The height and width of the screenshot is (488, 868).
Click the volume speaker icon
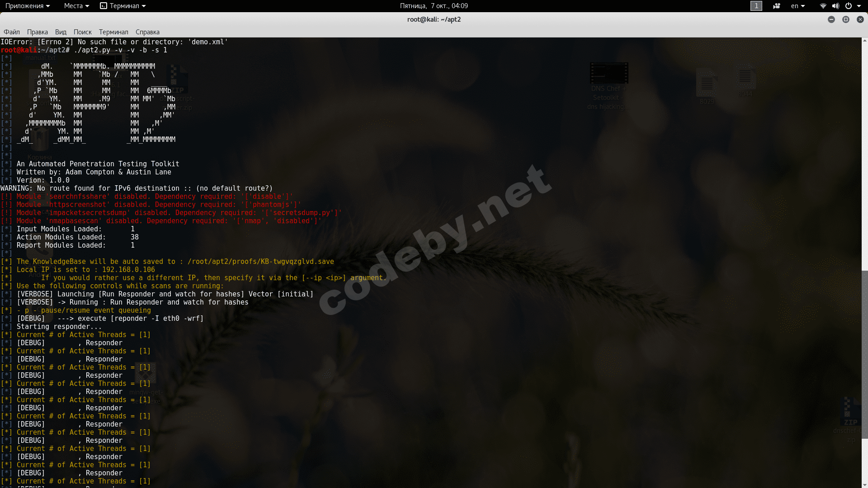pyautogui.click(x=835, y=6)
